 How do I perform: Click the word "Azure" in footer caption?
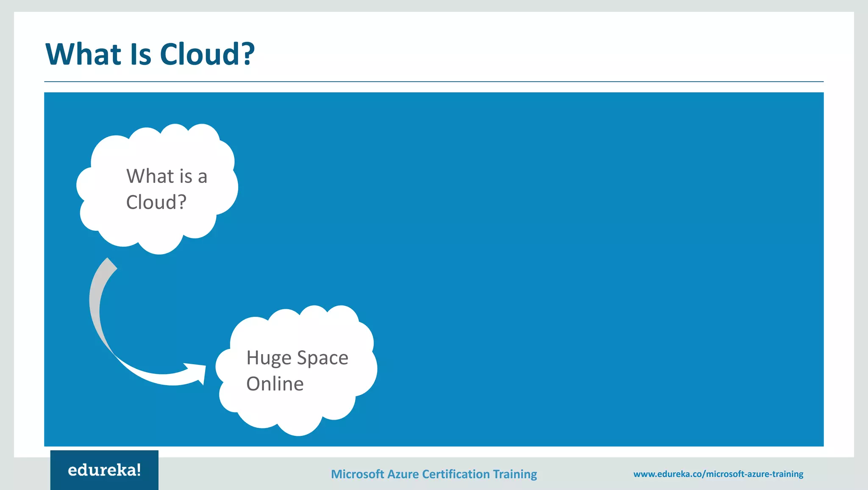403,474
